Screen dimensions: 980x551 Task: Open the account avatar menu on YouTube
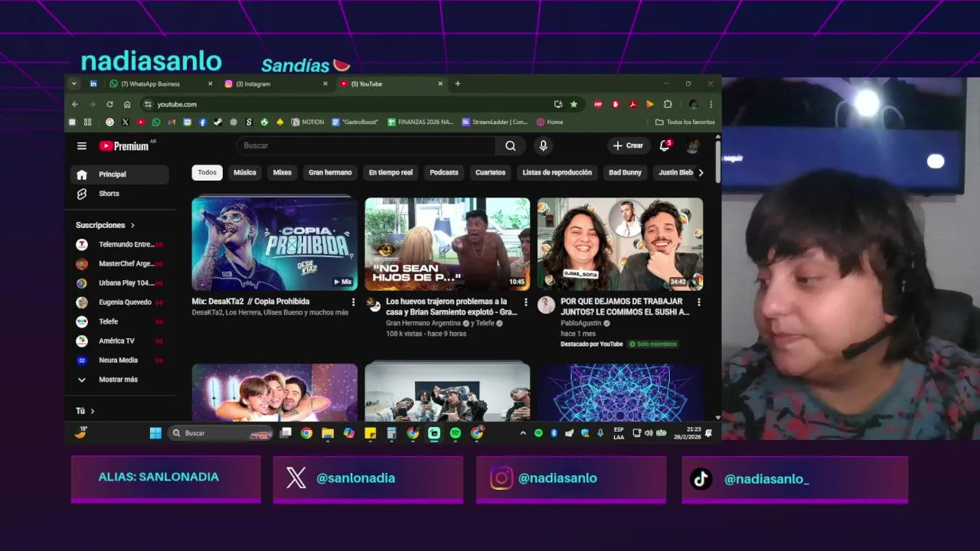pos(693,145)
